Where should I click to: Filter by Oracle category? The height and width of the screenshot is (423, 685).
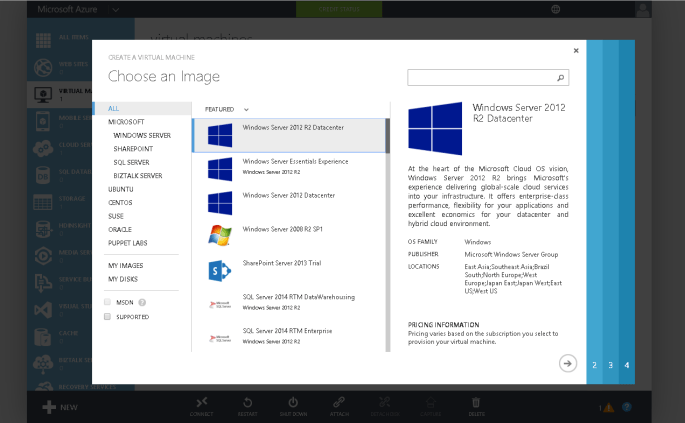click(120, 229)
